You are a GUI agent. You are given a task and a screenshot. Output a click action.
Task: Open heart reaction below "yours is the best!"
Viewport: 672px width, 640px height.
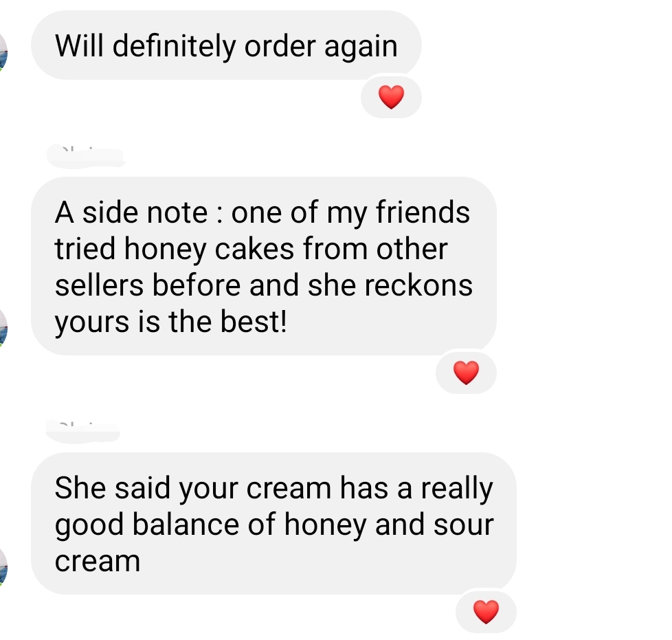point(466,373)
